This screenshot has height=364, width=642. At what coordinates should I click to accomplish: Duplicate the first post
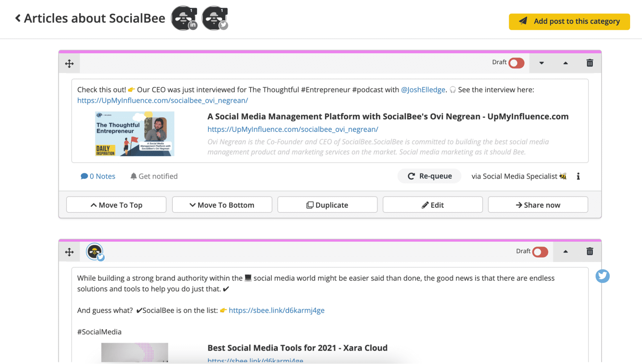327,205
